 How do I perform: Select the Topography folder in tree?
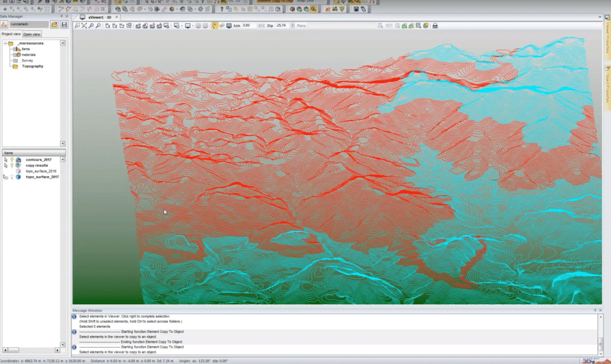point(32,66)
